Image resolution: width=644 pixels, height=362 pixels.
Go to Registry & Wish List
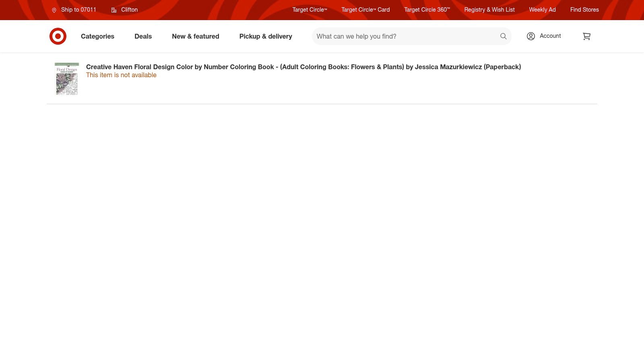[x=489, y=10]
